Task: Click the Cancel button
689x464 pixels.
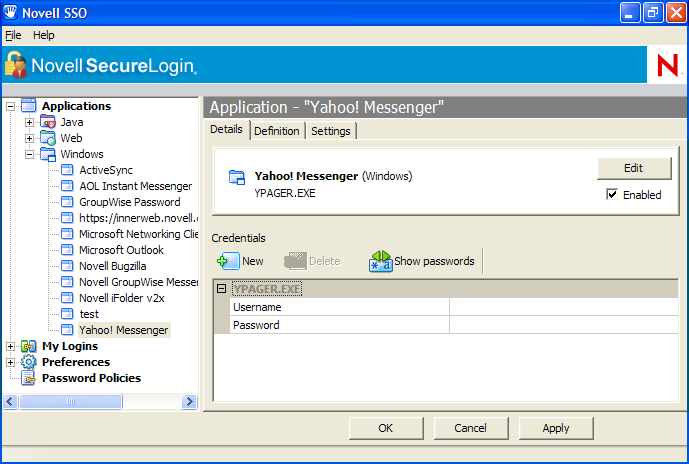Action: tap(471, 428)
